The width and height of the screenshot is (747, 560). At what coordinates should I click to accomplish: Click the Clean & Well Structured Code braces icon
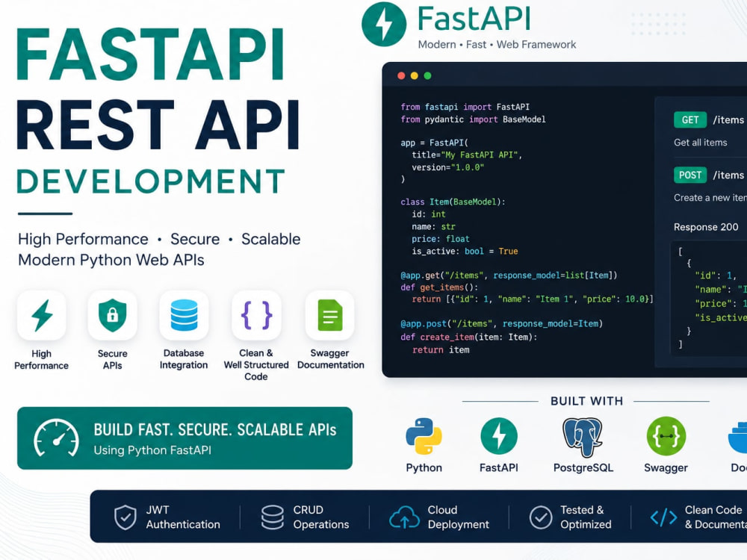(x=256, y=315)
